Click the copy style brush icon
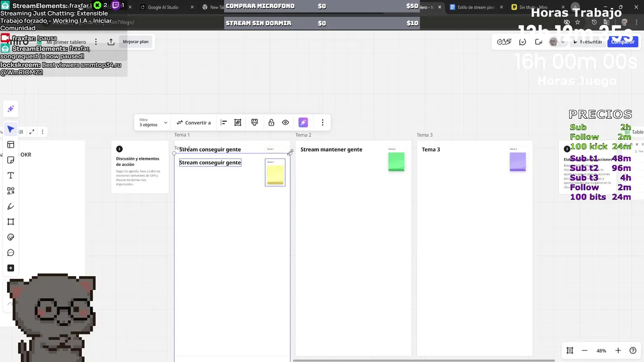 (x=255, y=123)
